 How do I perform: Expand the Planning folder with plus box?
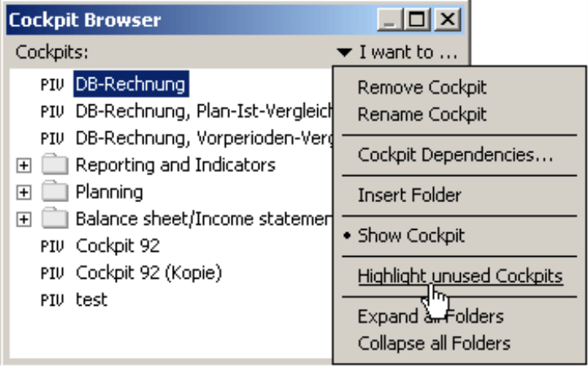(24, 192)
